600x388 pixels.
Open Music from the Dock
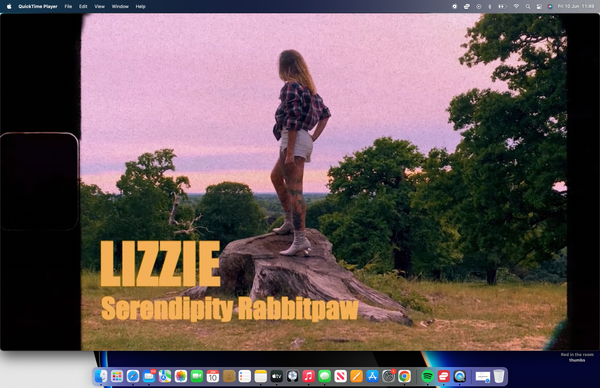308,377
